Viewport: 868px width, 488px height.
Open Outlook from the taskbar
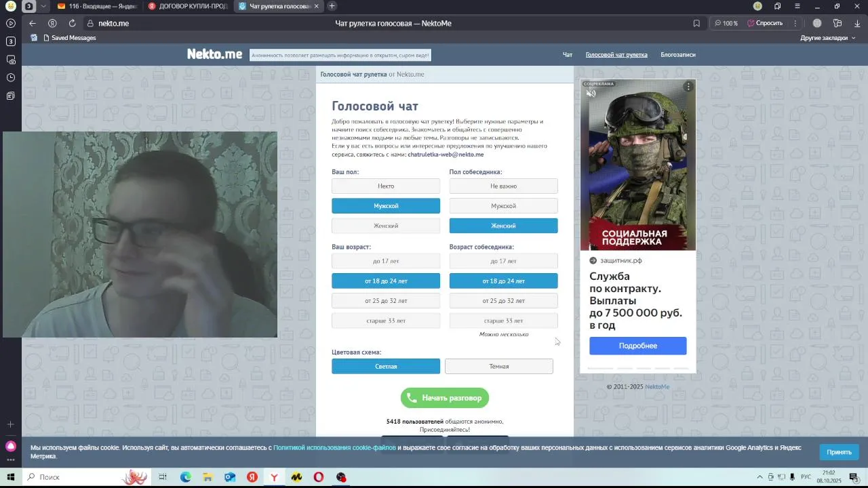[x=230, y=477]
